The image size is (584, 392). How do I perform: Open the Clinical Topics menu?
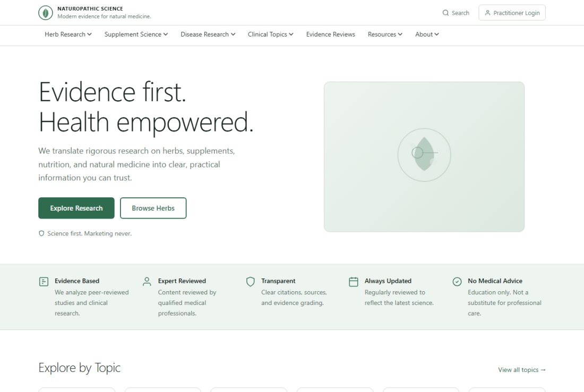(271, 34)
